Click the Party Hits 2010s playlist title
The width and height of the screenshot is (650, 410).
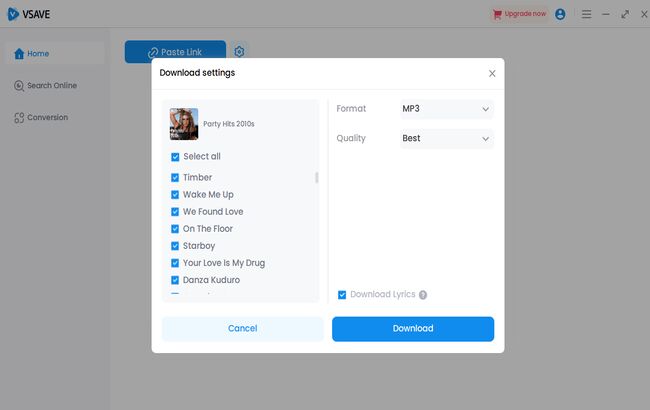click(229, 124)
